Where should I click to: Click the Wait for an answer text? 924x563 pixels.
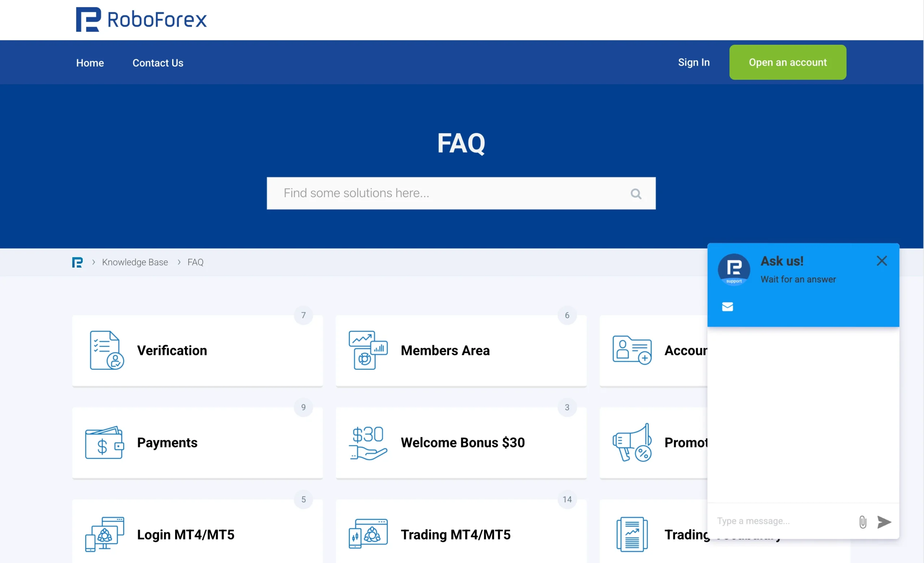(x=798, y=280)
